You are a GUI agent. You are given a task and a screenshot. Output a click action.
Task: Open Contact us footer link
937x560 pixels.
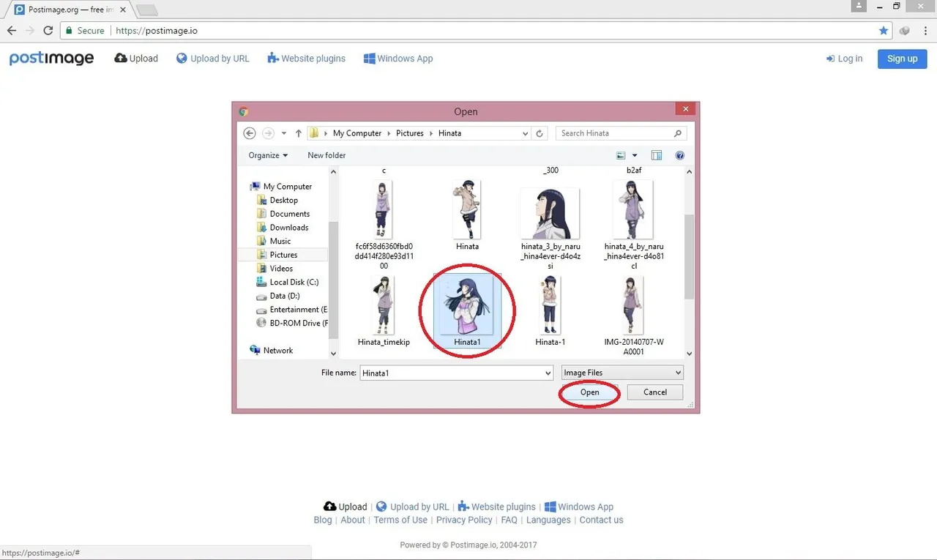[601, 520]
